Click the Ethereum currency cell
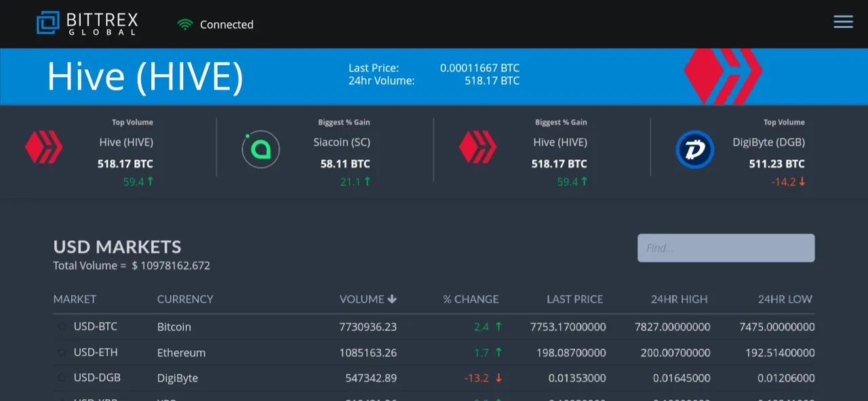 (x=181, y=352)
